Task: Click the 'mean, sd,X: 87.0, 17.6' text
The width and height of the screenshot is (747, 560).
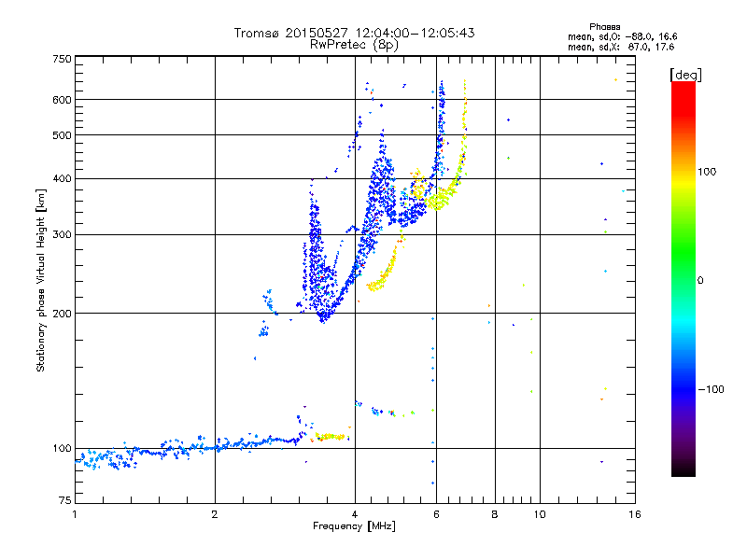Action: 621,47
